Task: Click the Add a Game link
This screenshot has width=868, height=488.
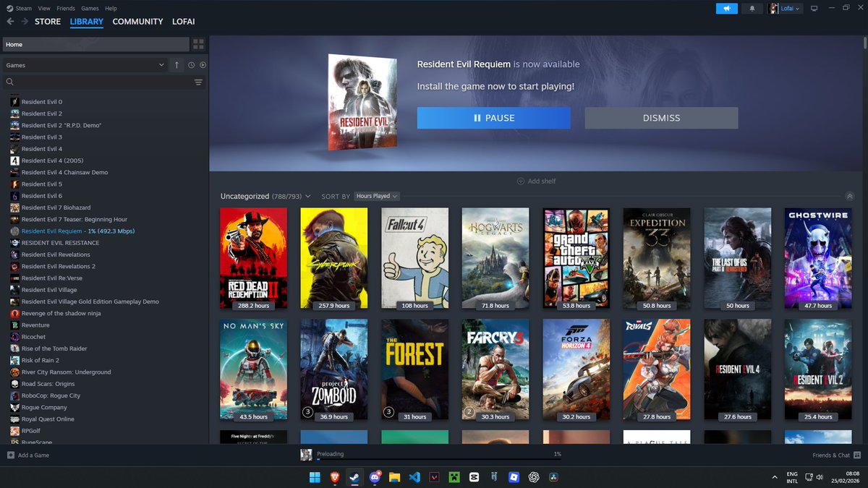Action: 33,455
